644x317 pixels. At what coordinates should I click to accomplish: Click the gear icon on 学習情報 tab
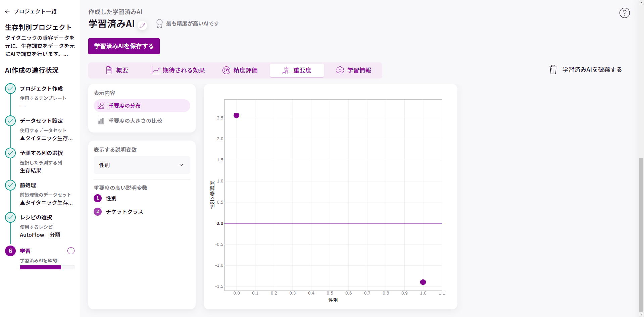pos(340,70)
